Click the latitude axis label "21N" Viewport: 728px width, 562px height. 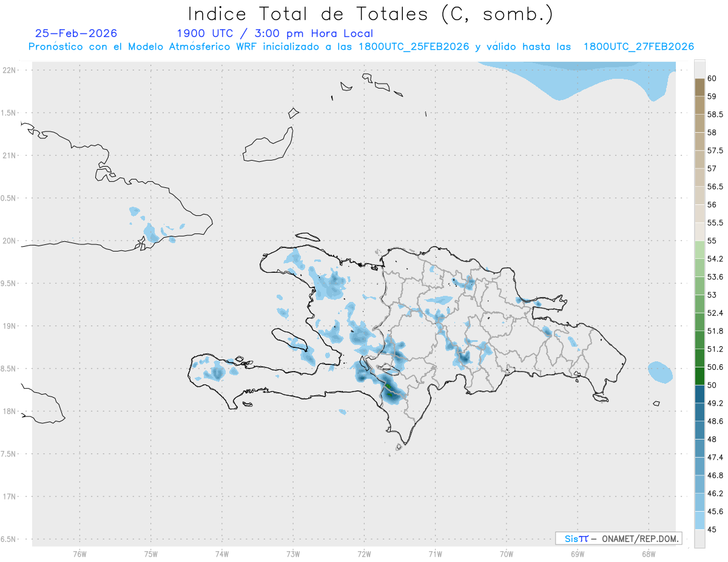tap(9, 156)
